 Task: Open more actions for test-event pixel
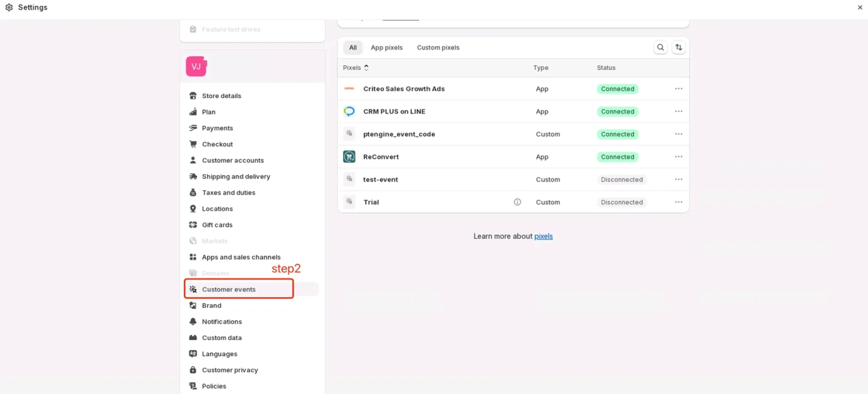678,180
